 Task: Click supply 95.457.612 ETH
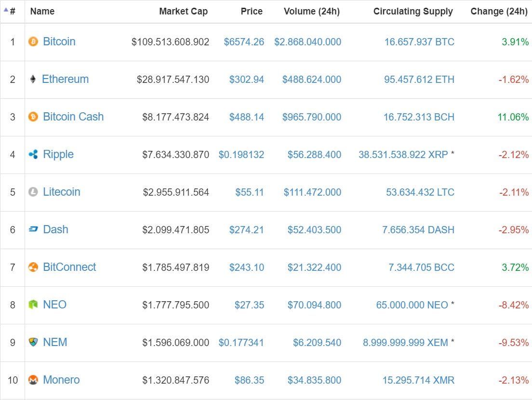(x=419, y=80)
